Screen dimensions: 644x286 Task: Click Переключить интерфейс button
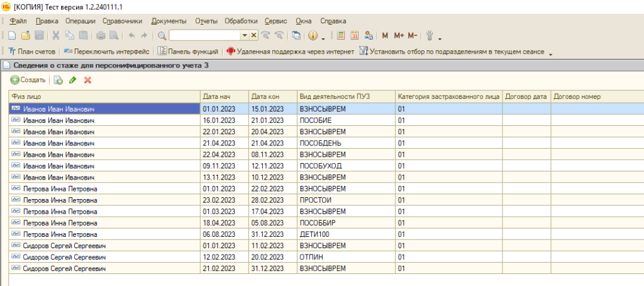click(x=107, y=52)
